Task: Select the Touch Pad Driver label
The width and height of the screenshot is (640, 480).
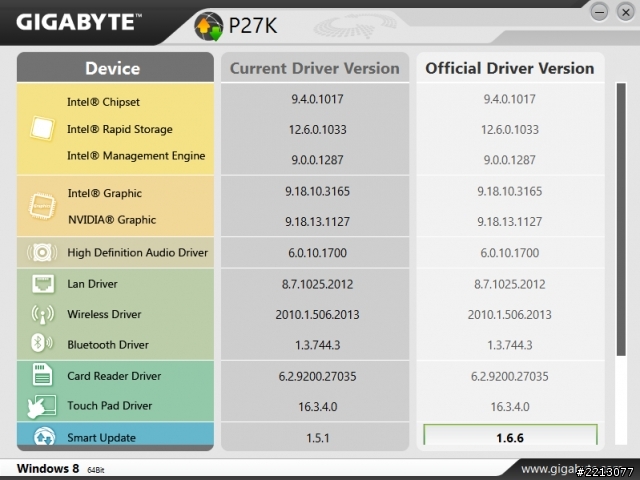Action: coord(109,406)
